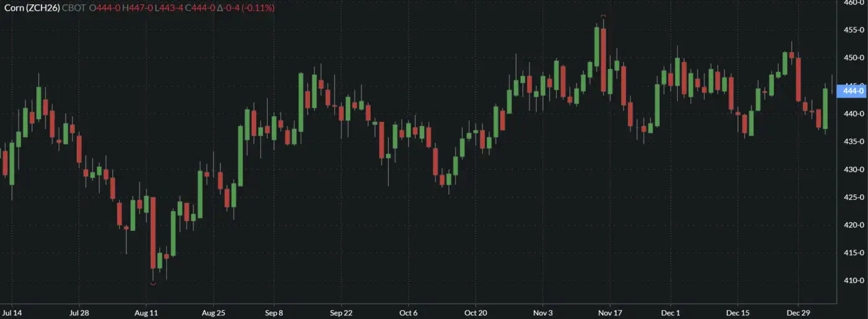Select the high value H447-0 in the header
Image resolution: width=868 pixels, height=319 pixels.
tap(138, 8)
